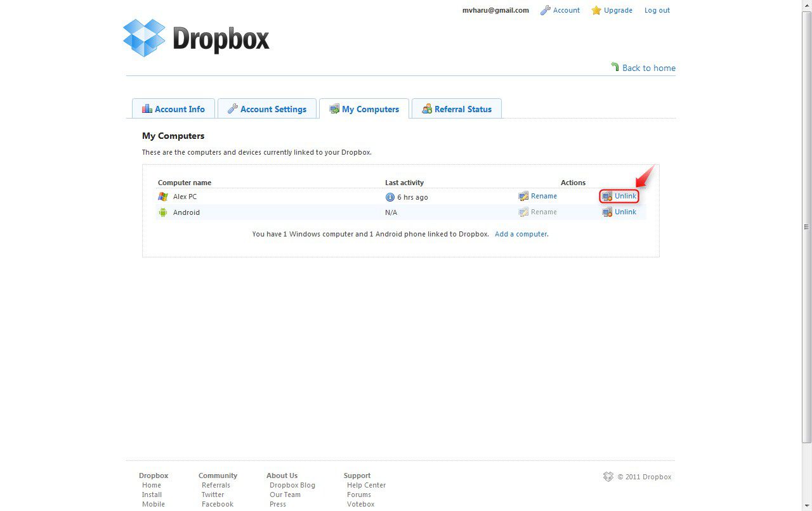Click the Last activity column header

point(405,183)
